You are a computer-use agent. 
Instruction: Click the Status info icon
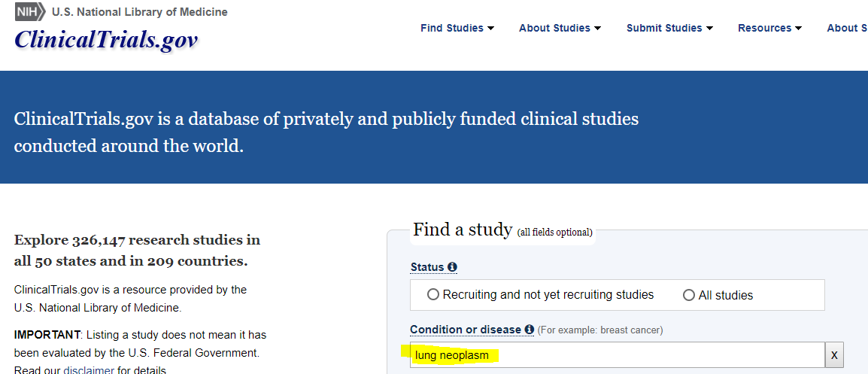tap(452, 267)
